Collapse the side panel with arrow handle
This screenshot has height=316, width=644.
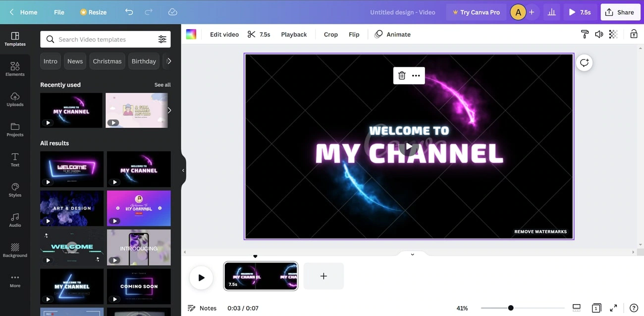pos(183,170)
